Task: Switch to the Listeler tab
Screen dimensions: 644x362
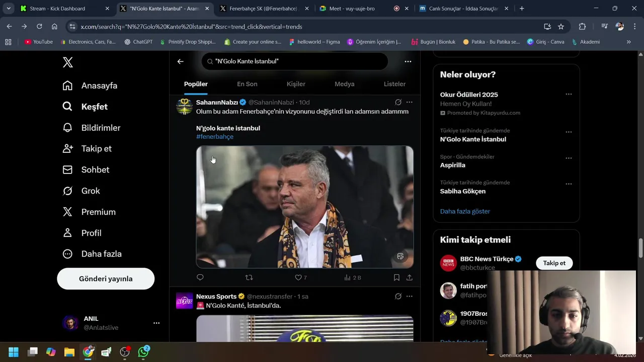Action: point(394,84)
